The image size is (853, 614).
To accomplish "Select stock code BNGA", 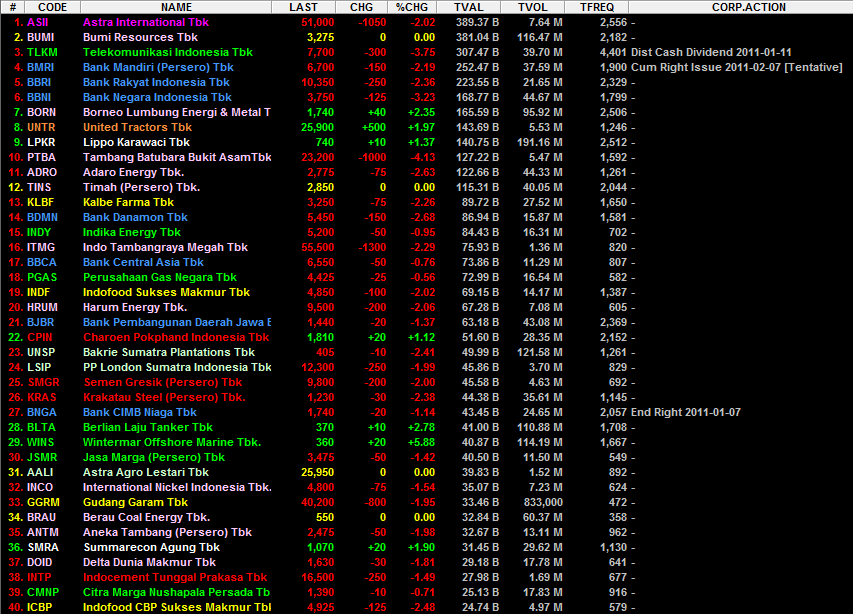I will click(x=42, y=412).
